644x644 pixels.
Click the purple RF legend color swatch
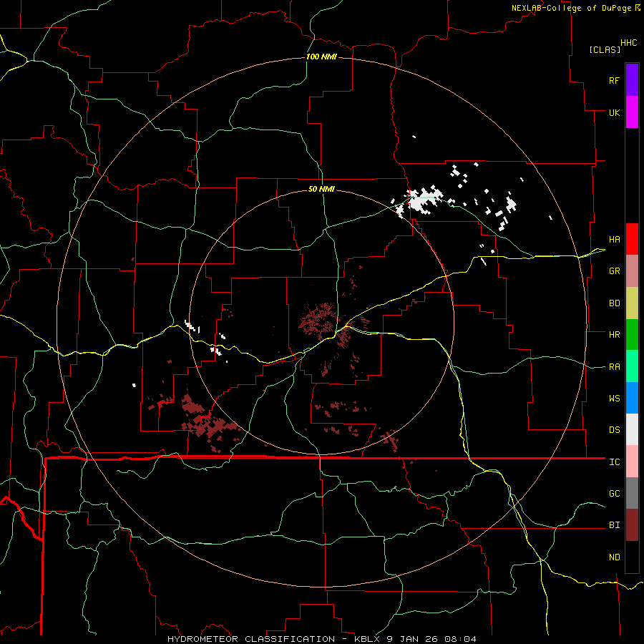coord(632,80)
